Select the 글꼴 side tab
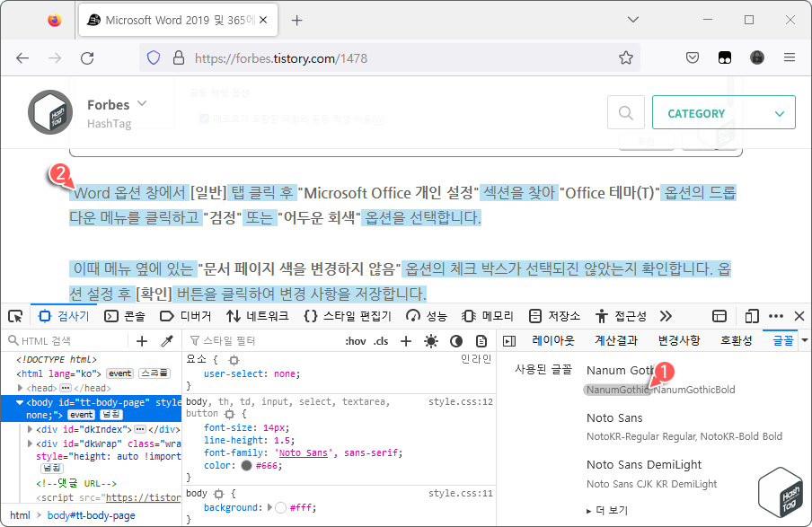The image size is (812, 527). [x=782, y=340]
